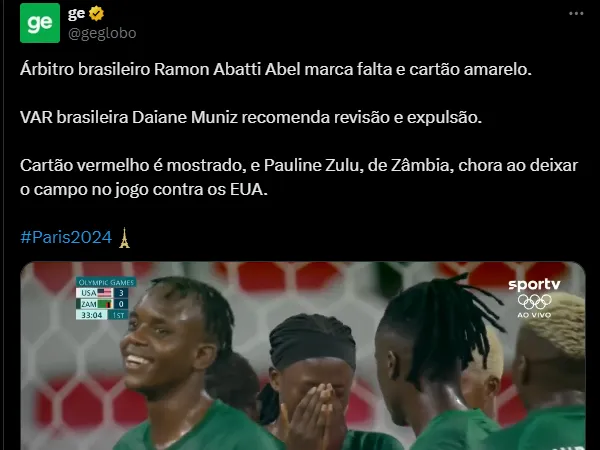Click the AO VIVO live label
The image size is (600, 450).
pos(534,315)
